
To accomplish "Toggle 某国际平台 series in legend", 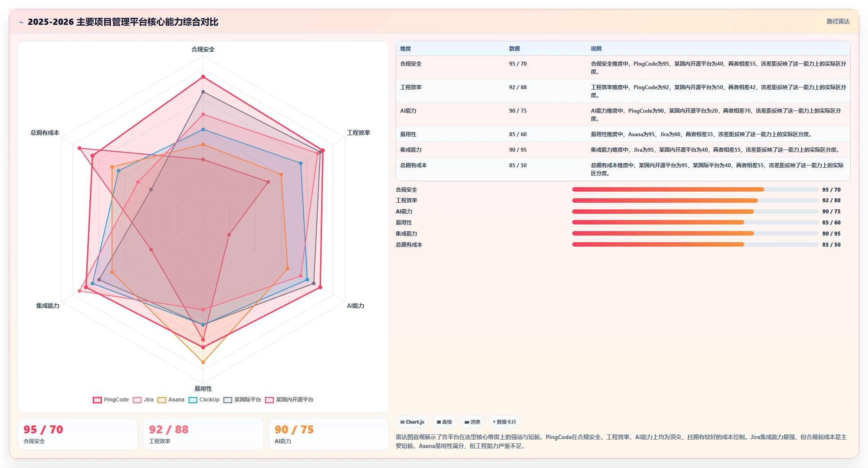I will tap(243, 400).
